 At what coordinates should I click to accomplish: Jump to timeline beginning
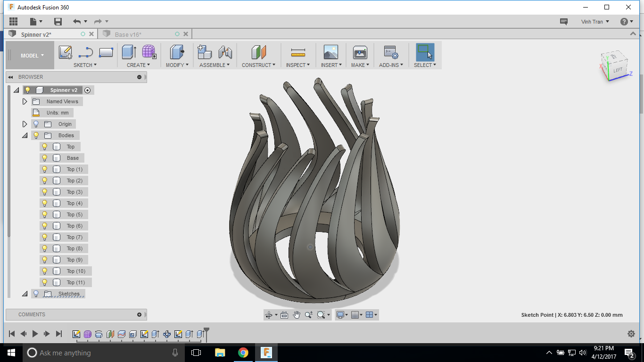coord(12,334)
